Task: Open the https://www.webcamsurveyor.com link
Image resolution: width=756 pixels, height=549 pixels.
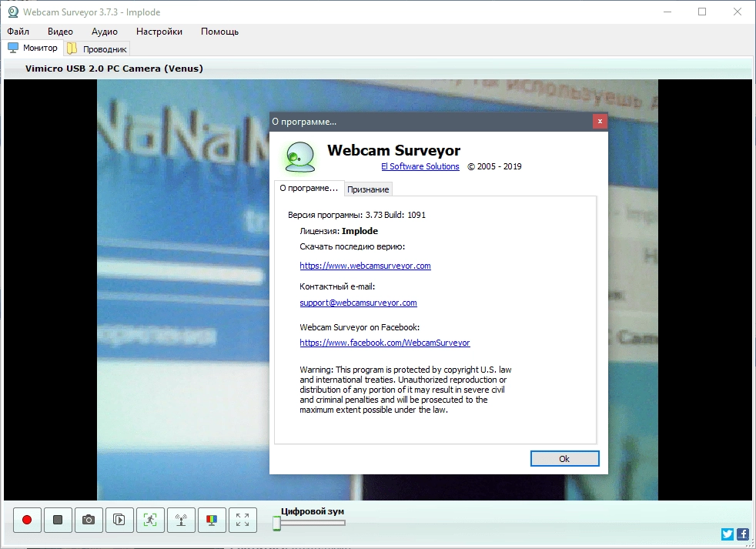Action: pyautogui.click(x=365, y=266)
